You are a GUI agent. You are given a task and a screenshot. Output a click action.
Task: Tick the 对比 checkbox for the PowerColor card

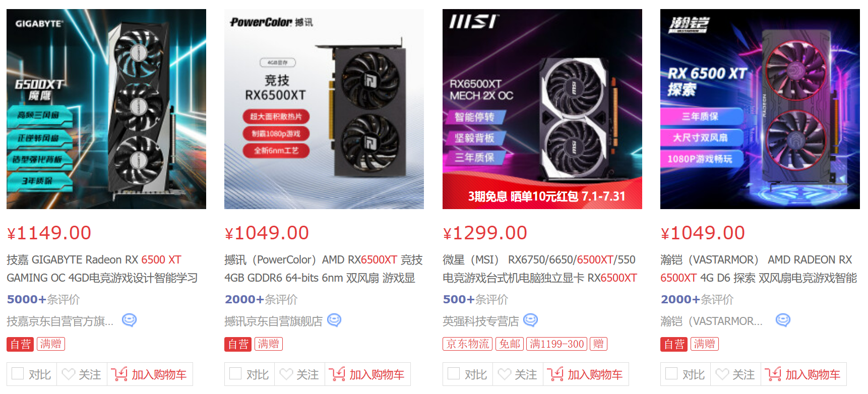235,373
